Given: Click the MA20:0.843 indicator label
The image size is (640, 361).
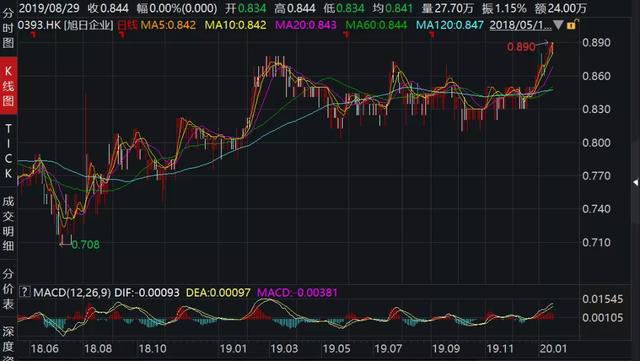Looking at the screenshot, I should 306,25.
